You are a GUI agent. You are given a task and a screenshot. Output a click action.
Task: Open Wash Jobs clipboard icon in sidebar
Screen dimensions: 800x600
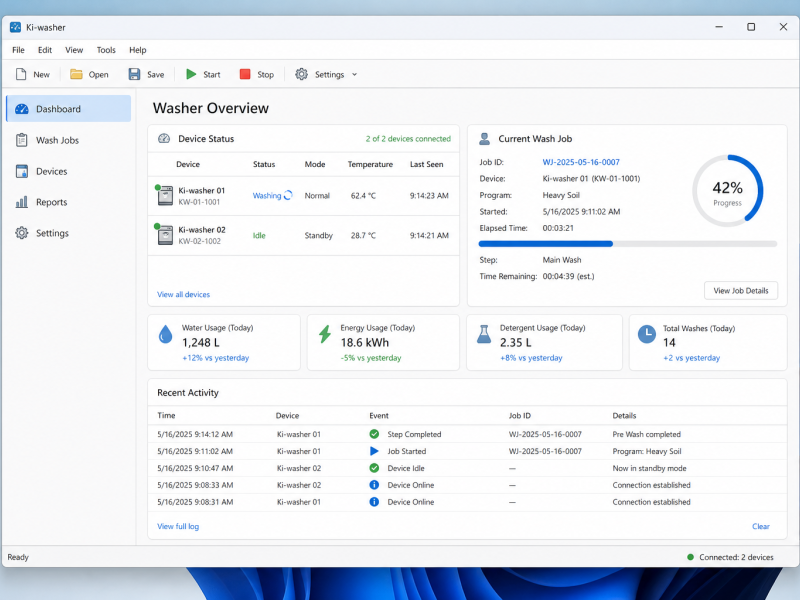tap(21, 140)
